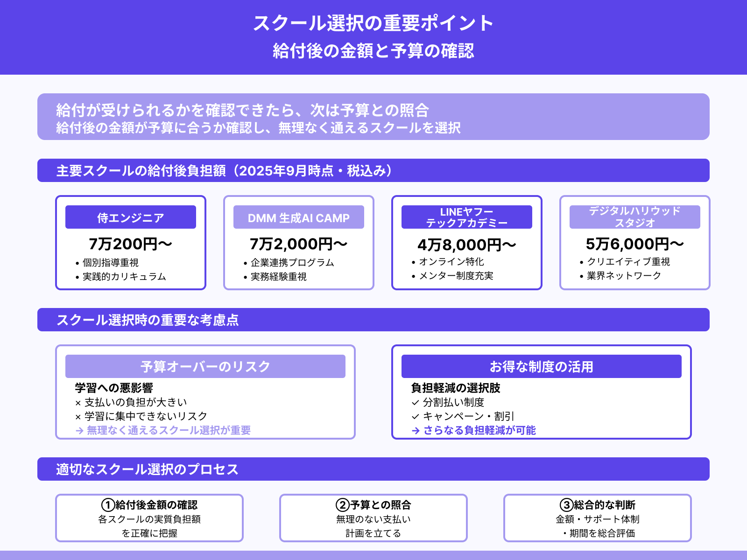This screenshot has width=747, height=560.
Task: Click the bullet オンライン特化
Action: [x=451, y=262]
